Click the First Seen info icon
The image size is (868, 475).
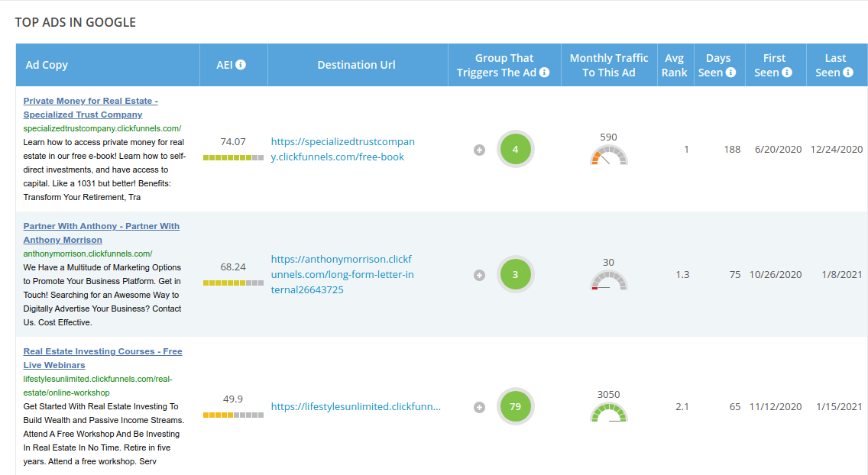point(787,73)
